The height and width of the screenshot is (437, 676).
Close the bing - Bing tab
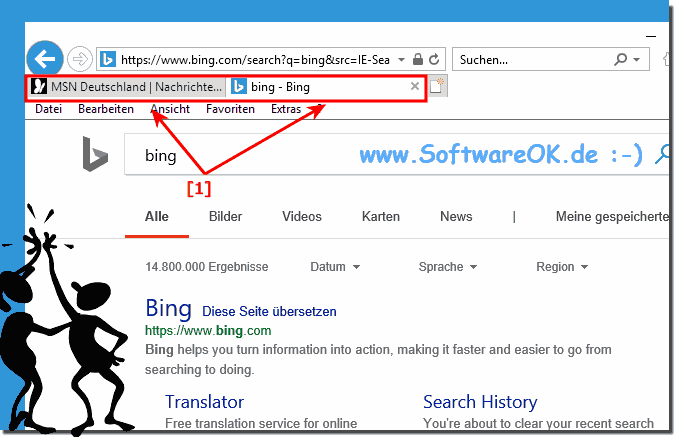pos(415,86)
